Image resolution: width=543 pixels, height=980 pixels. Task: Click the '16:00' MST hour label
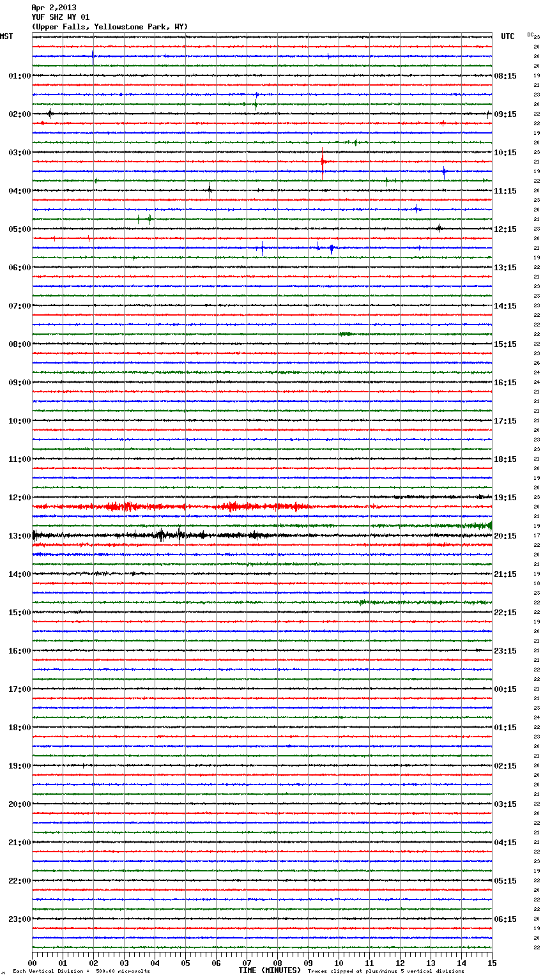[x=20, y=651]
